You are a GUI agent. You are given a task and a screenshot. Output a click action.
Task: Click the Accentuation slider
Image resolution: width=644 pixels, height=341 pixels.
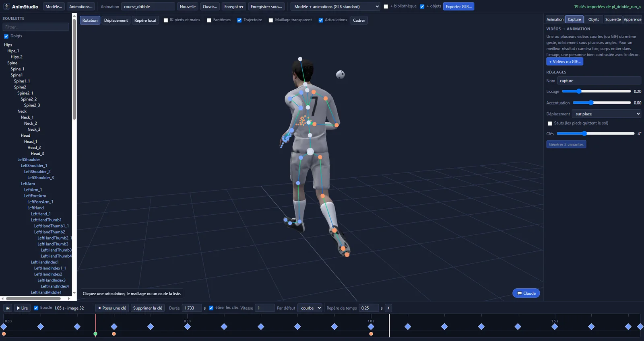(x=602, y=103)
